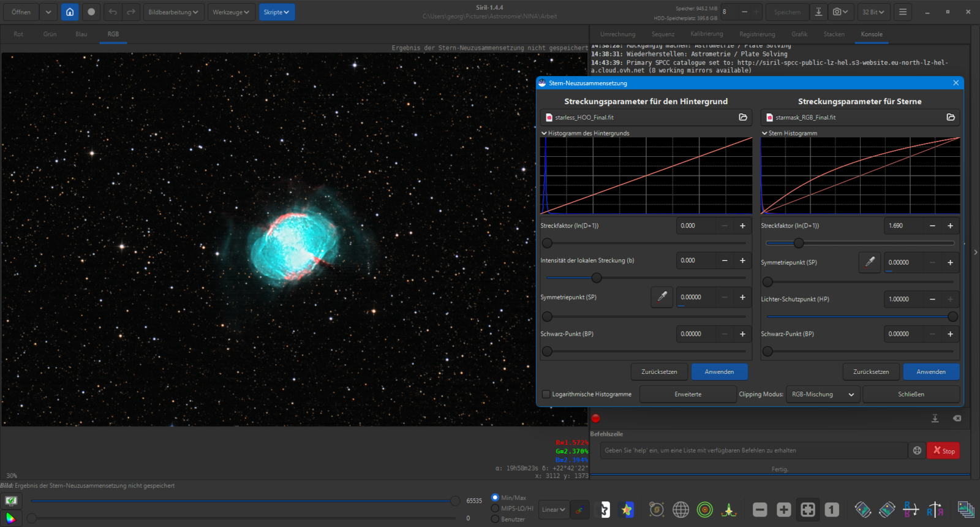The height and width of the screenshot is (527, 980).
Task: Click the Intensität der lokalen Streckung slider
Action: pos(646,278)
